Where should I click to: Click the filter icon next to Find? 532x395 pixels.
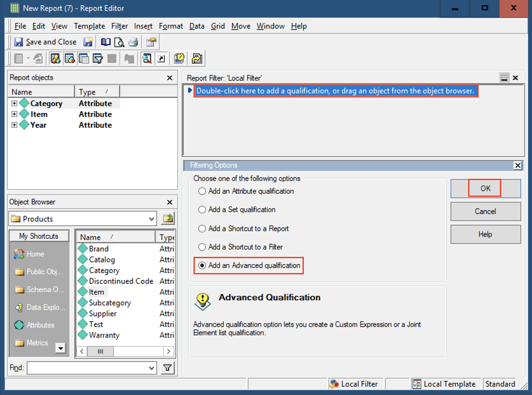point(167,368)
